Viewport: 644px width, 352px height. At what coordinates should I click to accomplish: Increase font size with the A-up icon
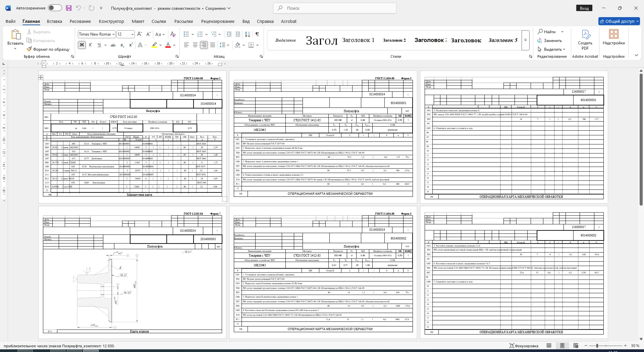pos(140,34)
